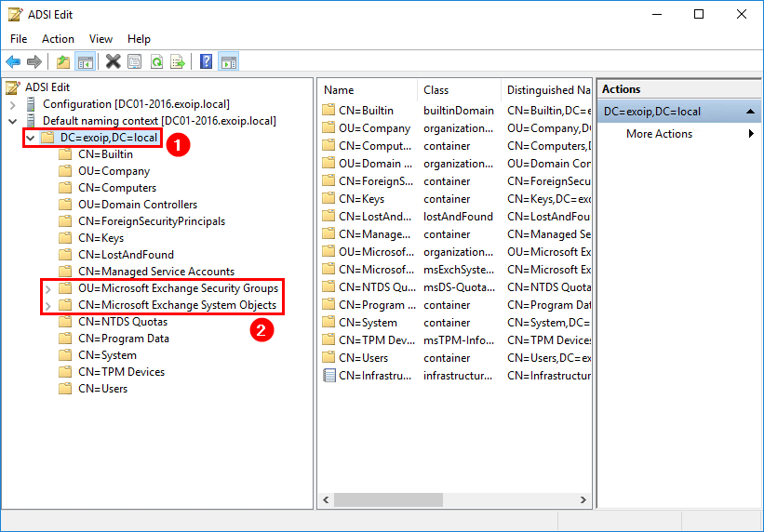Select CN=ForeignSecurityPrincipals in the tree
This screenshot has height=532, width=764.
(x=152, y=221)
